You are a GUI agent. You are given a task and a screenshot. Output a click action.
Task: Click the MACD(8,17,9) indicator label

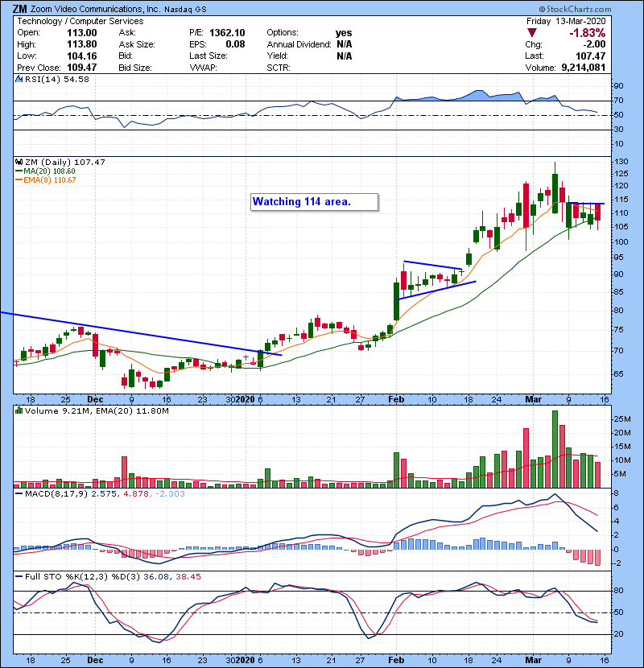(x=56, y=494)
